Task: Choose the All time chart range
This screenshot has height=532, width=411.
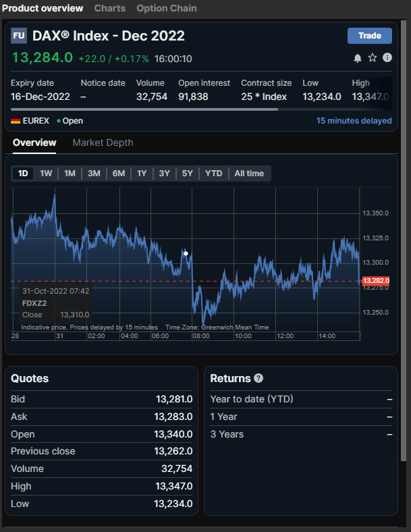Action: pyautogui.click(x=249, y=174)
